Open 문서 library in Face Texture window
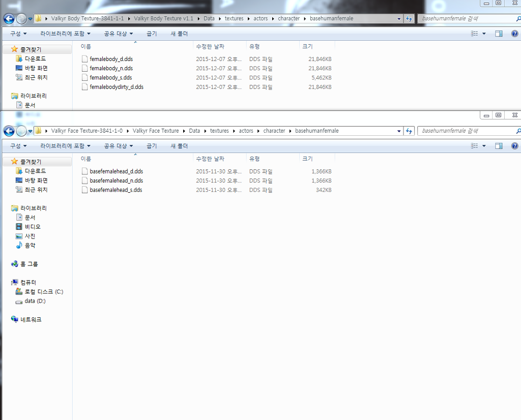521x420 pixels. click(25, 218)
